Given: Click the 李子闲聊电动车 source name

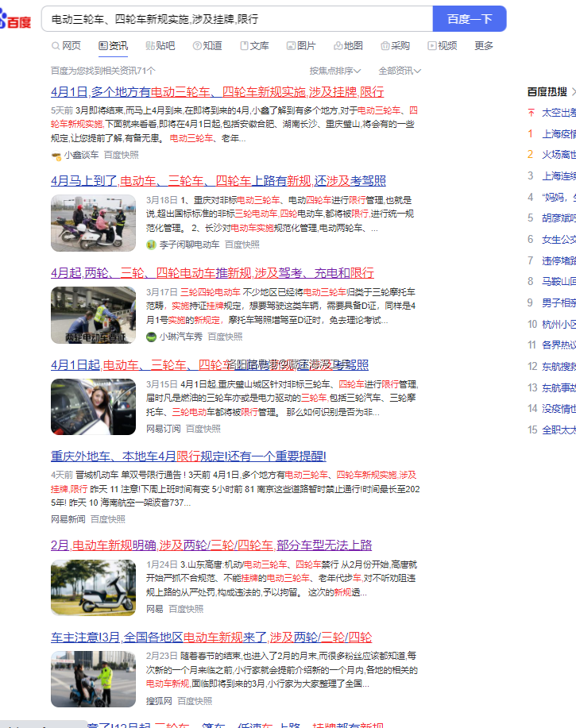Looking at the screenshot, I should 190,245.
